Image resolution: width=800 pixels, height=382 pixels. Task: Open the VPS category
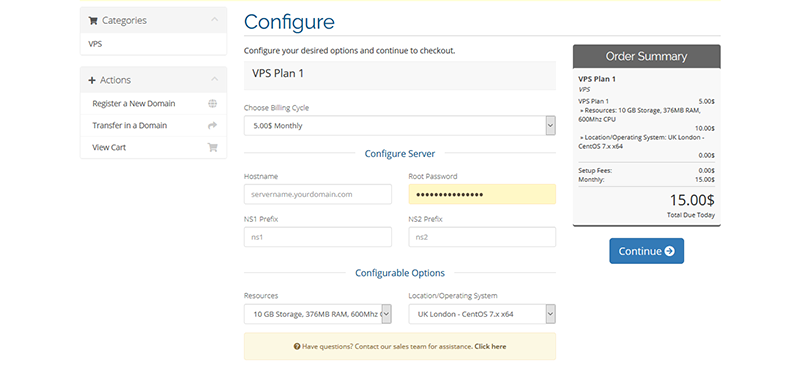click(x=95, y=44)
